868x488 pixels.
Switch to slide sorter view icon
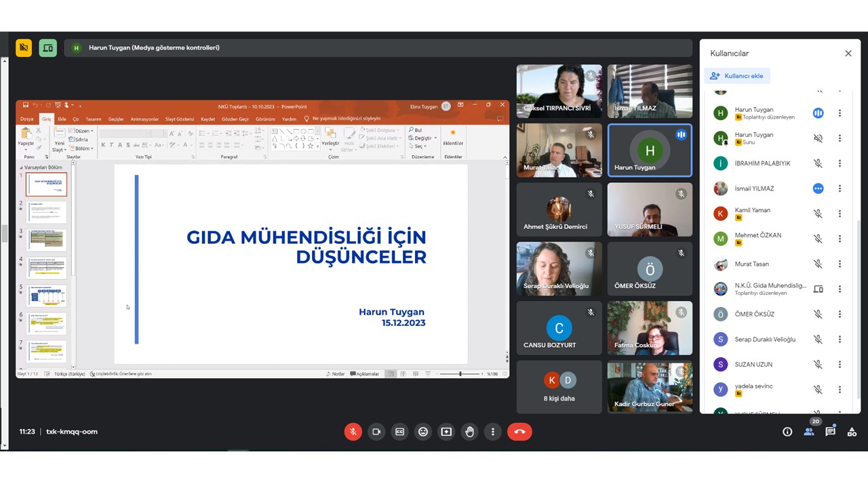pyautogui.click(x=403, y=373)
